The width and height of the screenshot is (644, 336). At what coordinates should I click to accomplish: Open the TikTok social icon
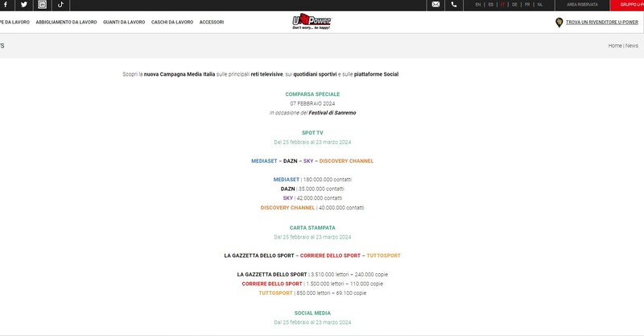click(60, 5)
